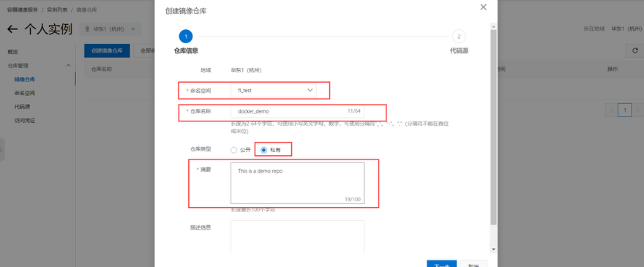Image resolution: width=644 pixels, height=267 pixels.
Task: Collapse the 仓库管理 sidebar section
Action: click(x=68, y=66)
